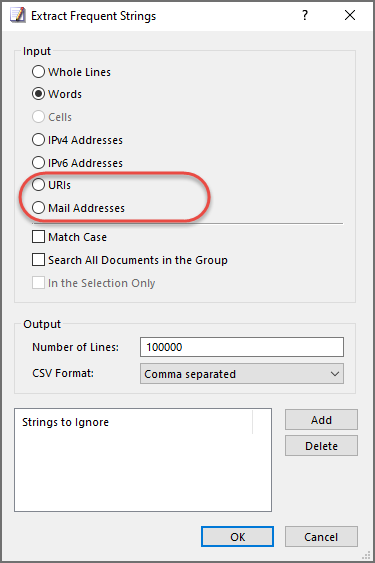
Task: Click the Cancel button
Action: pyautogui.click(x=321, y=537)
